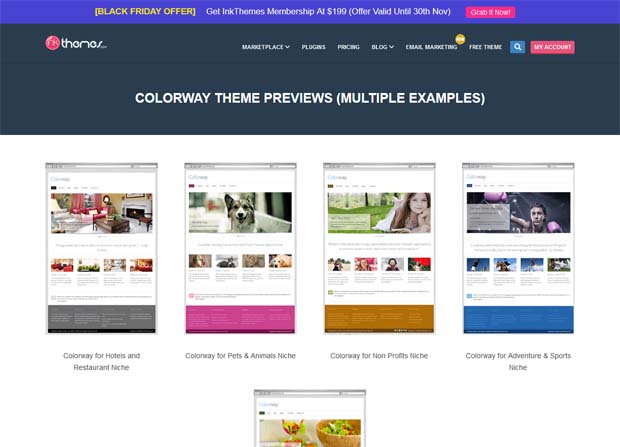Click the Grab It Now button
The height and width of the screenshot is (447, 620).
click(x=490, y=12)
